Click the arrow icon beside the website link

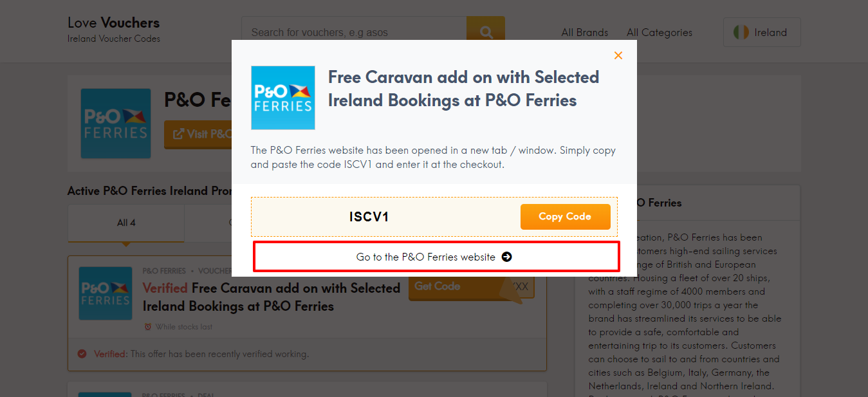pyautogui.click(x=507, y=257)
